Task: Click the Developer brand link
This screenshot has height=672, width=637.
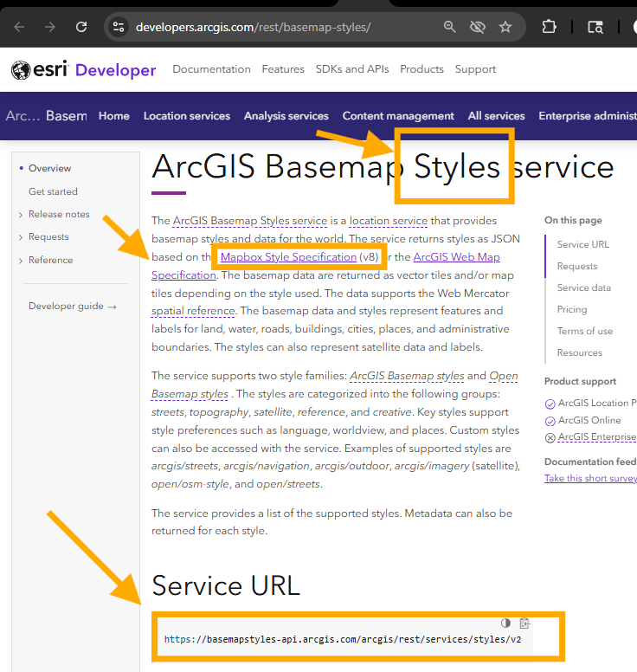Action: coord(116,70)
